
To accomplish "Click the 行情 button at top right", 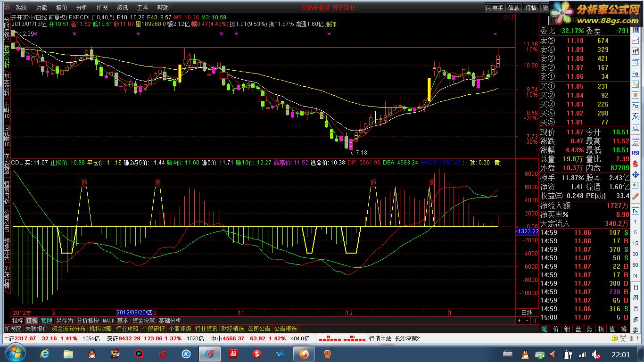I will [x=531, y=8].
